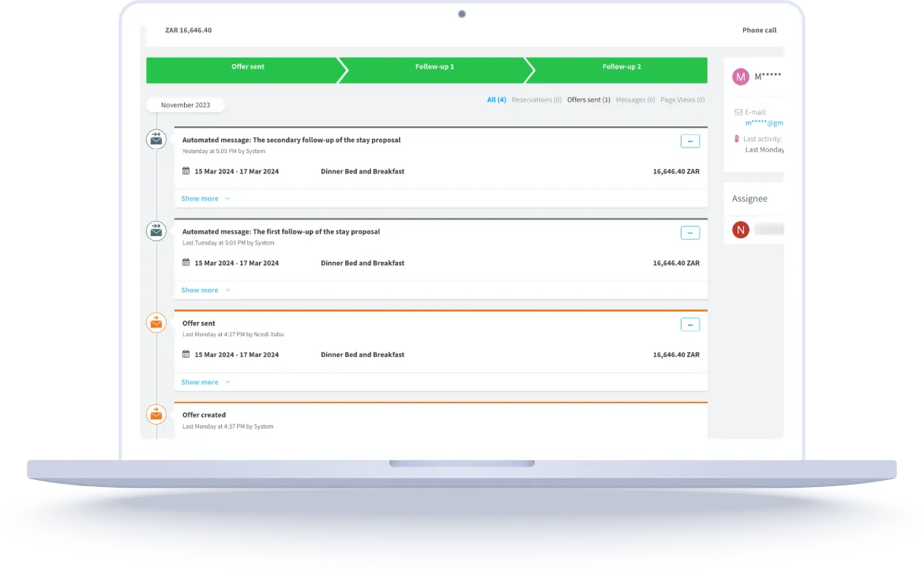This screenshot has width=924, height=577.
Task: Click the Assignee heading
Action: [749, 198]
